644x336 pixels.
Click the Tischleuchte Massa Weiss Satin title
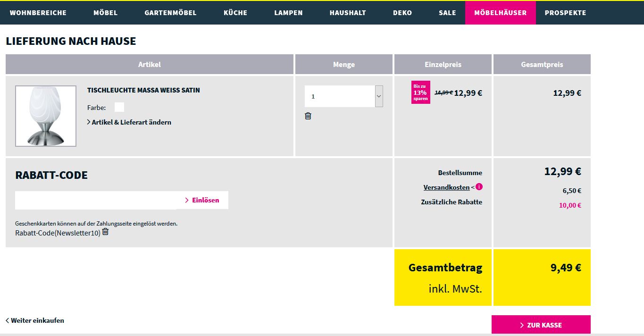[x=143, y=90]
